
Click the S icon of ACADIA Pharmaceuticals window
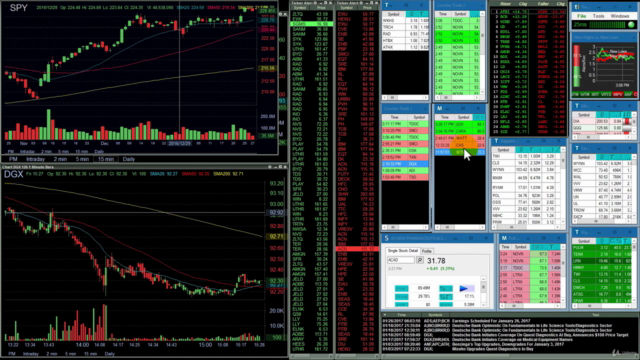click(386, 238)
